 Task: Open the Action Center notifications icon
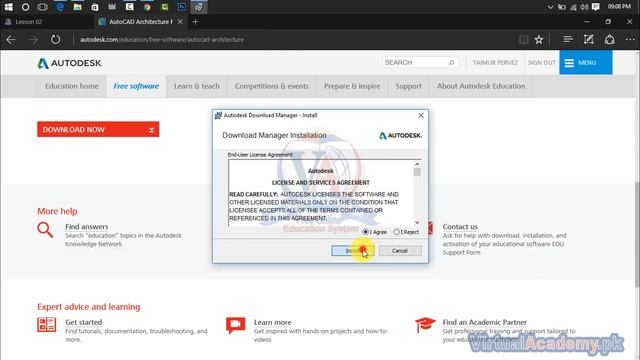click(596, 7)
